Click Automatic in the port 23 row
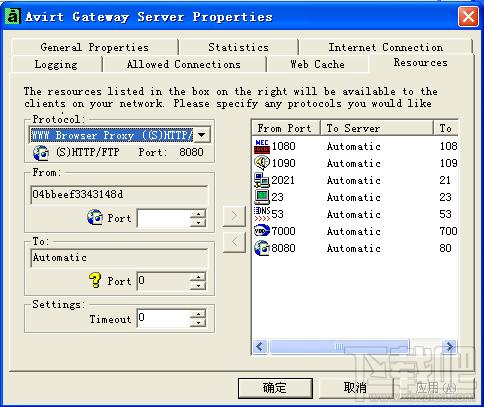Viewport: 484px width, 407px height. (x=354, y=197)
